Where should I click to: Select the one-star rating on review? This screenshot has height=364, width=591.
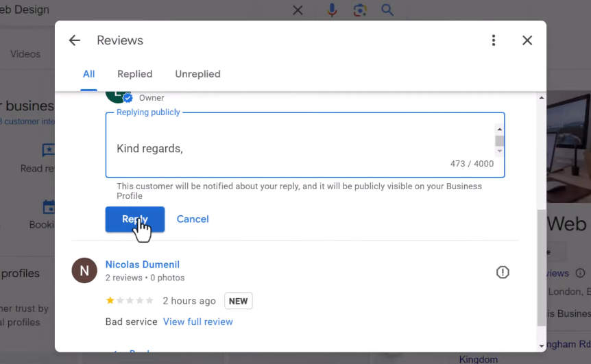point(110,301)
